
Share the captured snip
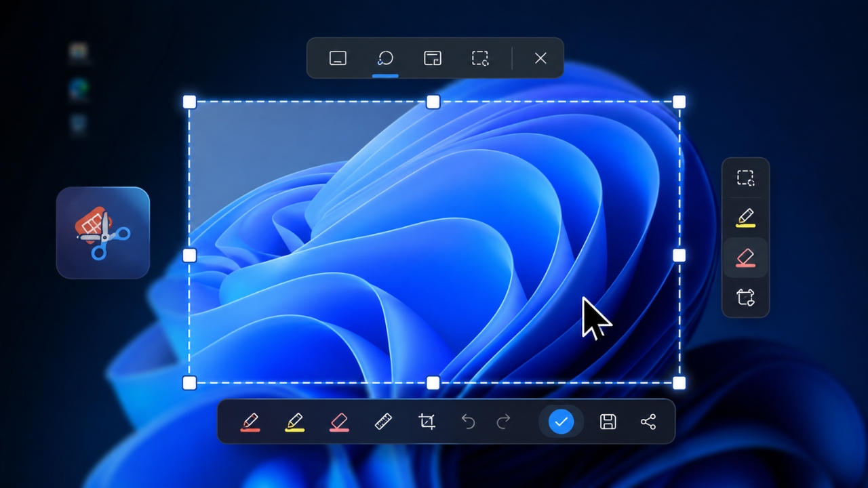(648, 422)
